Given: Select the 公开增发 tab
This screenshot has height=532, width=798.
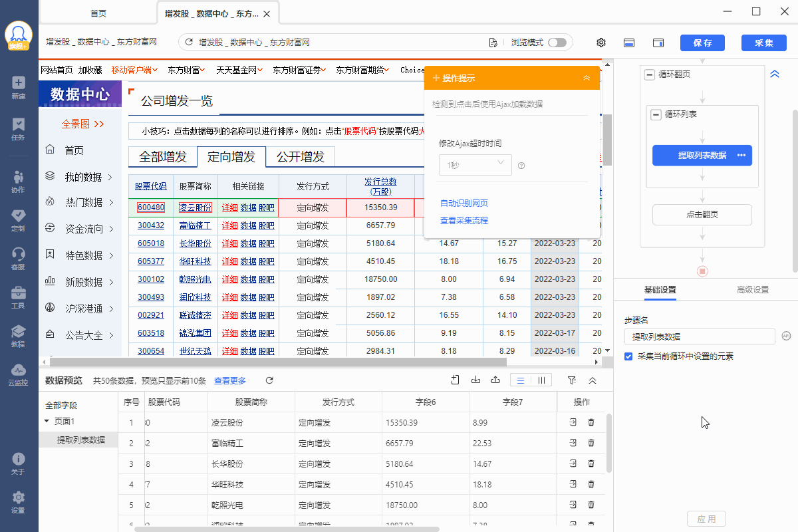Looking at the screenshot, I should pos(301,157).
